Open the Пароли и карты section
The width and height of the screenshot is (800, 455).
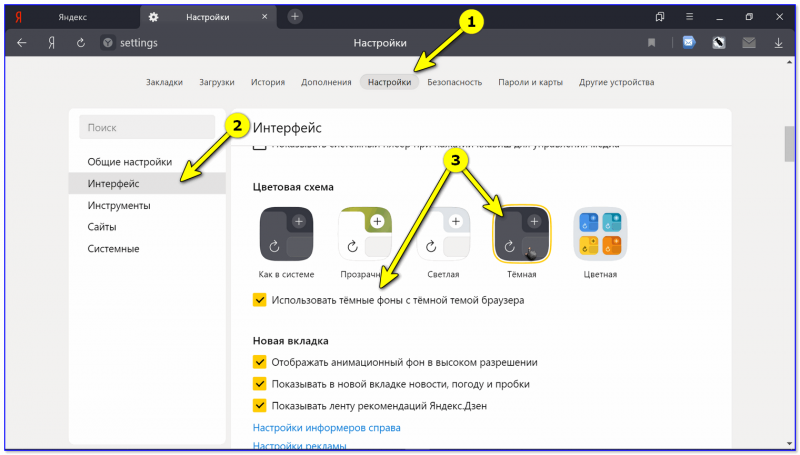531,82
